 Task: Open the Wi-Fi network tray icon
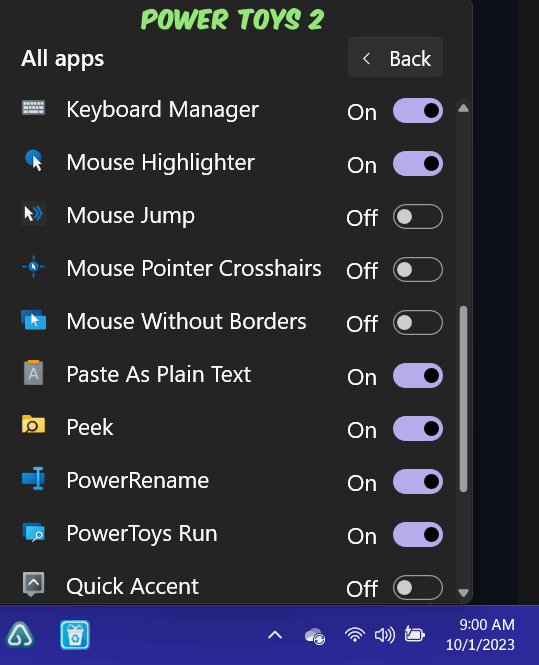point(355,635)
